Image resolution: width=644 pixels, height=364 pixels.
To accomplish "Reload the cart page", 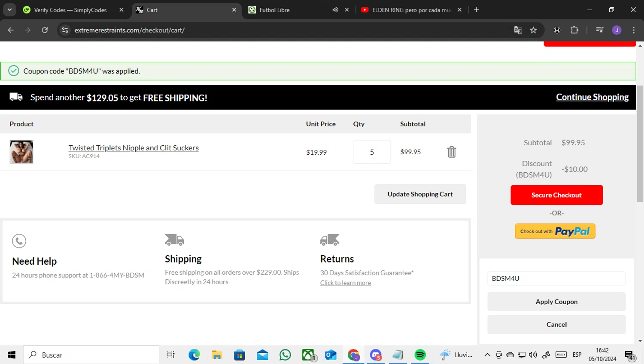I will [45, 30].
